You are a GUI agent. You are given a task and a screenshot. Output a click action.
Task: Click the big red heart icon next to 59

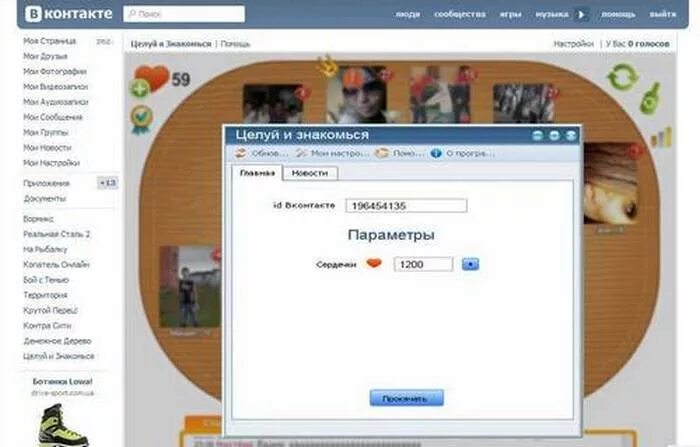(x=153, y=77)
